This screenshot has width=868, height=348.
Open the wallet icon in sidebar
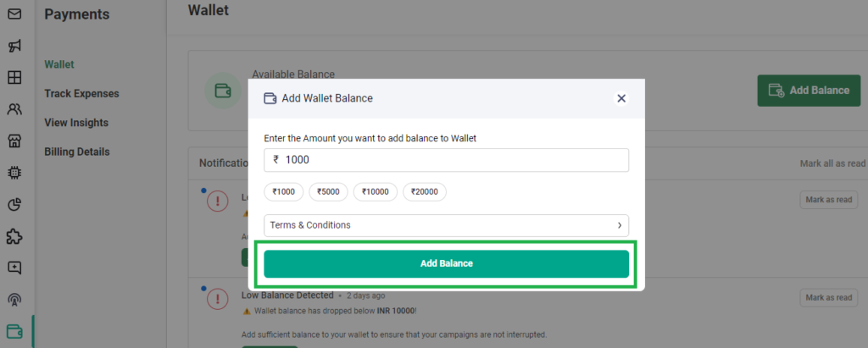[14, 332]
